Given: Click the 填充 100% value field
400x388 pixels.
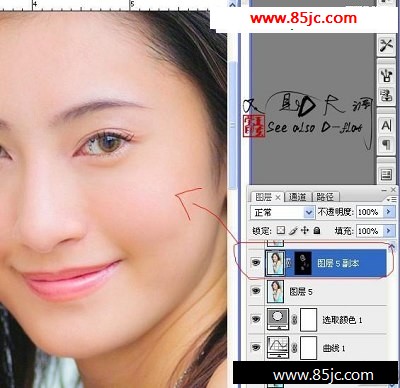Looking at the screenshot, I should coord(369,231).
